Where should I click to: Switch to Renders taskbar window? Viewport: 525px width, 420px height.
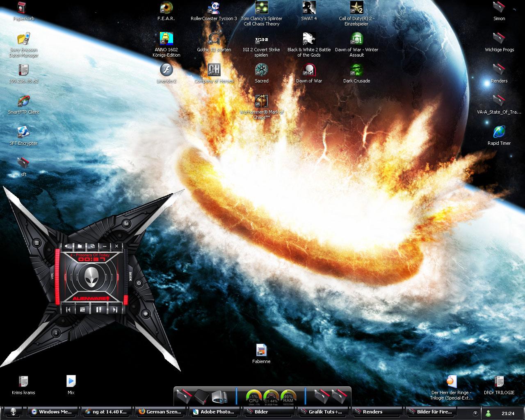point(377,412)
